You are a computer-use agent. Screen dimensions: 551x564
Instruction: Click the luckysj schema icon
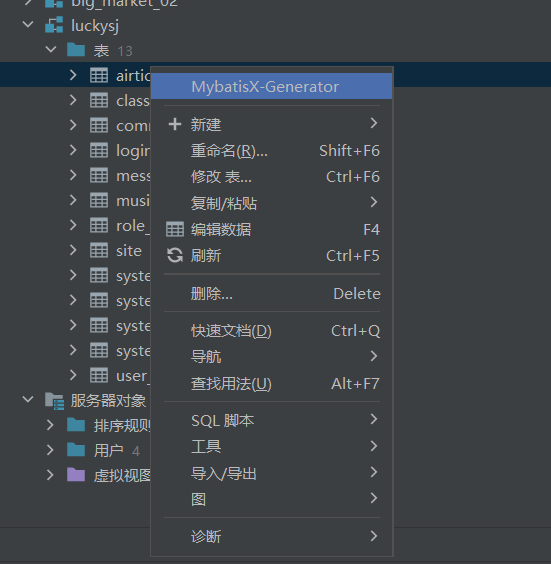click(54, 25)
